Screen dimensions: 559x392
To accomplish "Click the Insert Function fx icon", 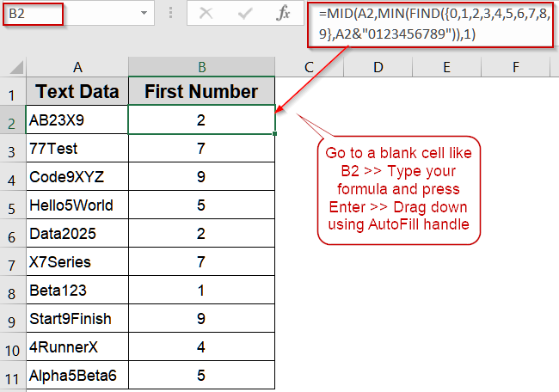I will (284, 15).
